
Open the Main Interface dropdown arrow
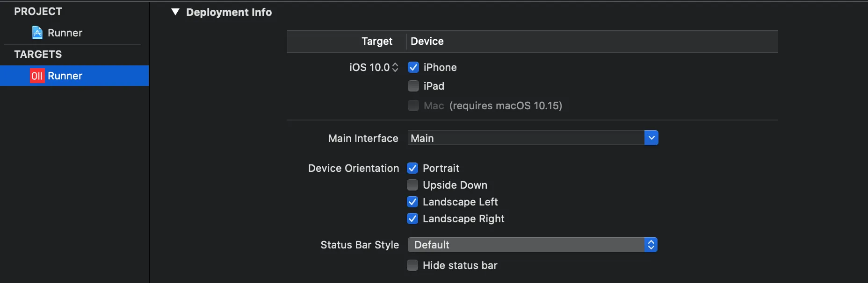pyautogui.click(x=651, y=138)
